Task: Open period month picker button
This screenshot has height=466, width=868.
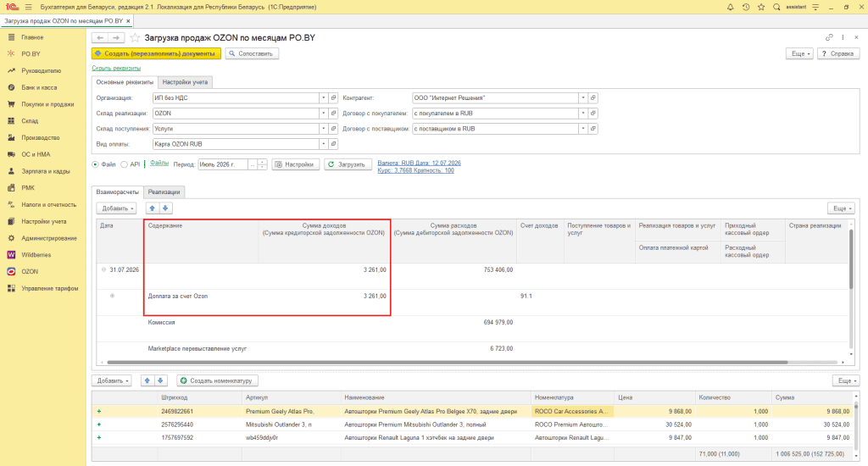Action: [253, 164]
